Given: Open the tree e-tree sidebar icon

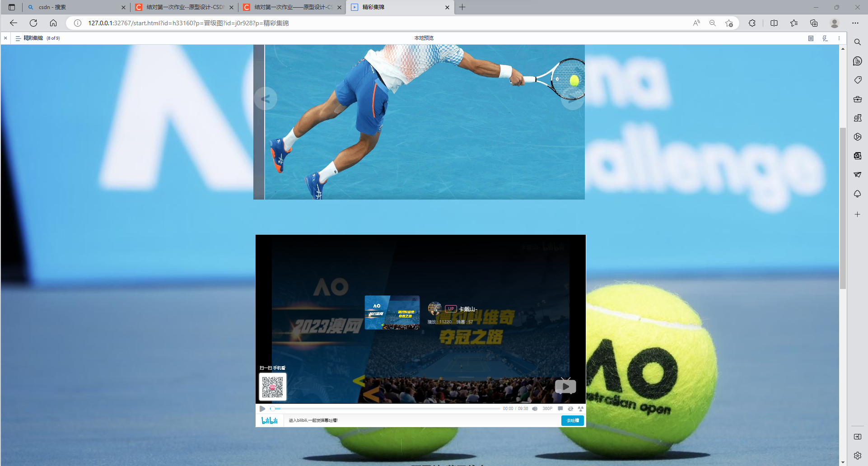Looking at the screenshot, I should (x=858, y=194).
